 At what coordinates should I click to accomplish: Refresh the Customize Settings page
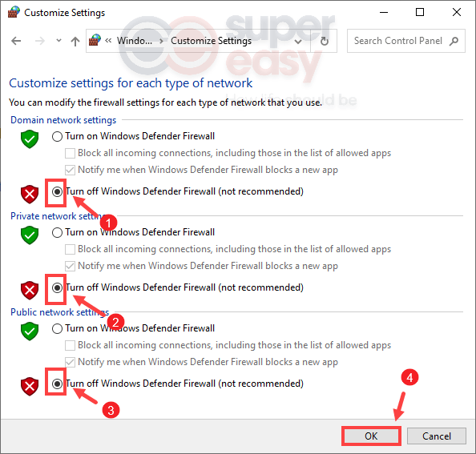pos(325,41)
